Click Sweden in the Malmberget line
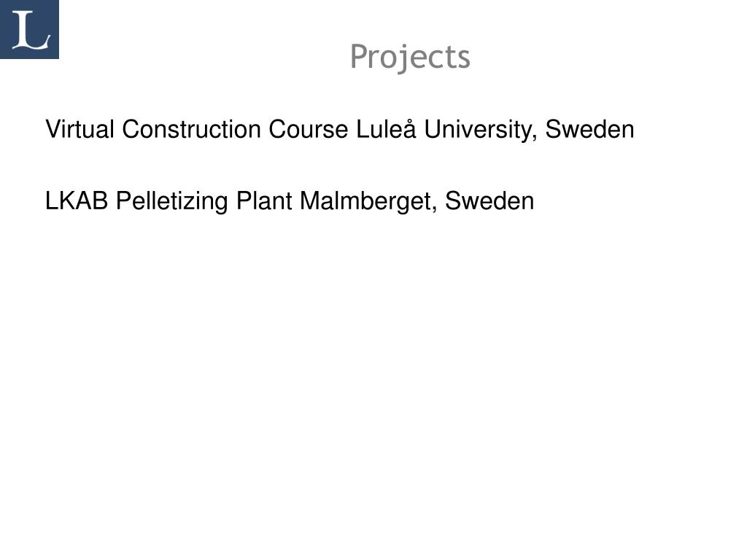 click(489, 201)
